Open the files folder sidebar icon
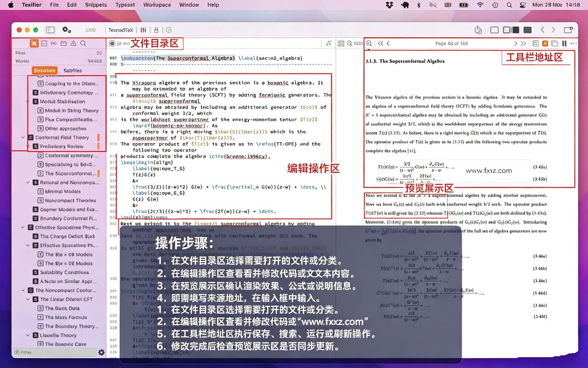 point(63,43)
